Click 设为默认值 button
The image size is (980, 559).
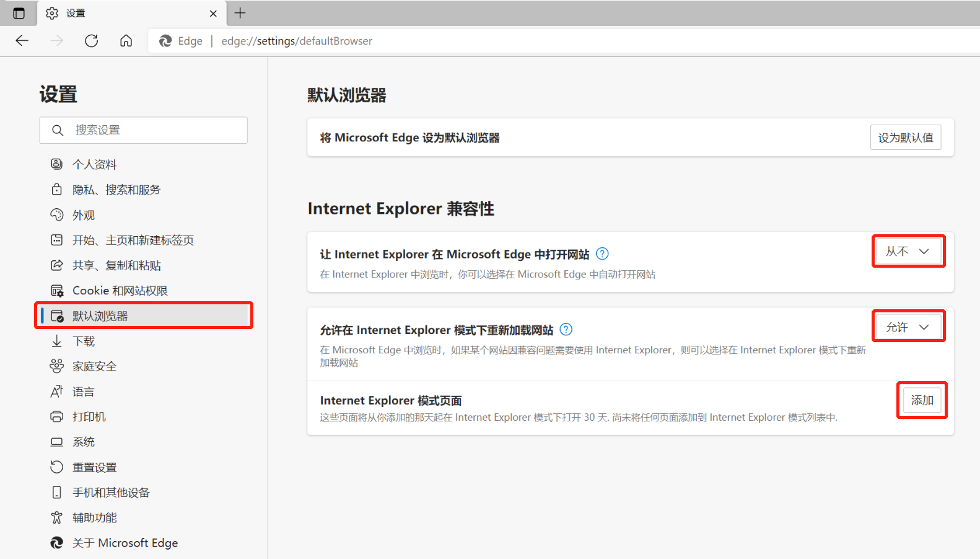905,138
